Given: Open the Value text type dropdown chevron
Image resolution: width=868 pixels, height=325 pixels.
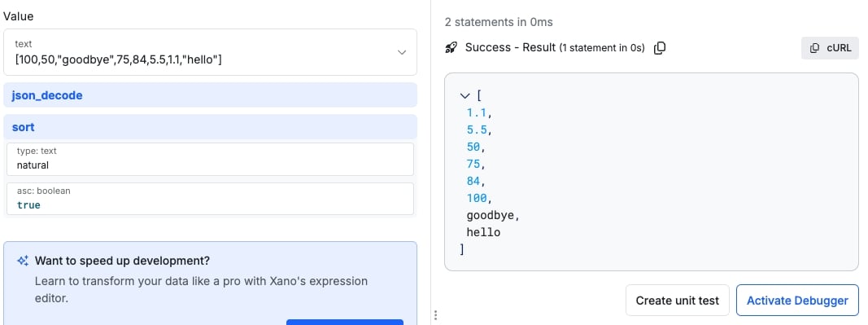Looking at the screenshot, I should [403, 52].
